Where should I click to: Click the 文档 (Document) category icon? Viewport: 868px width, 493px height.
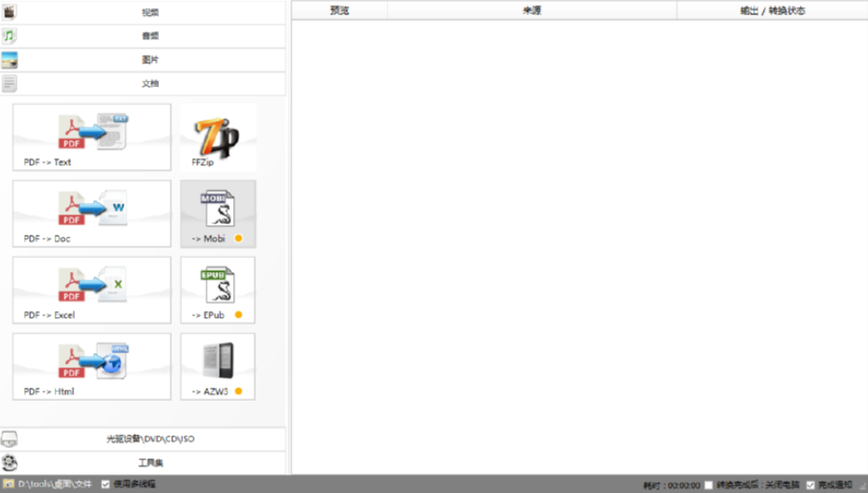point(10,84)
